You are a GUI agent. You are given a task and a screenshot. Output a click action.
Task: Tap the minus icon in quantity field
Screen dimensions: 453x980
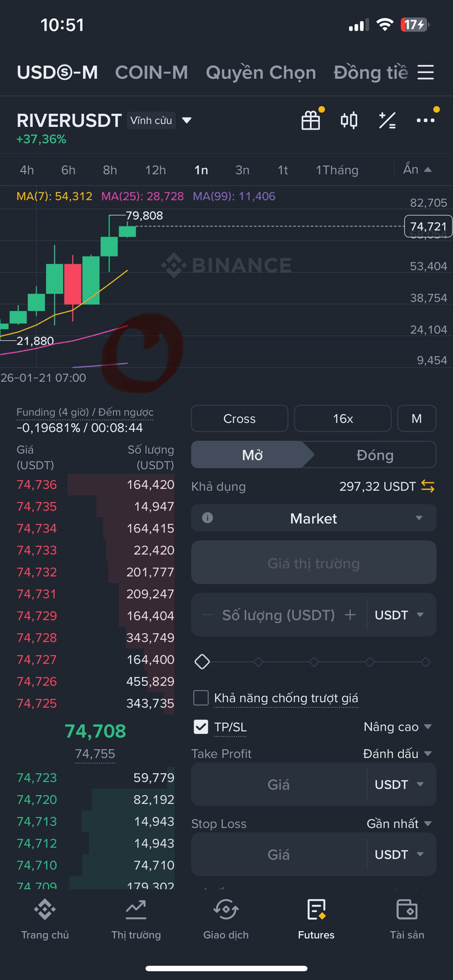tap(207, 615)
